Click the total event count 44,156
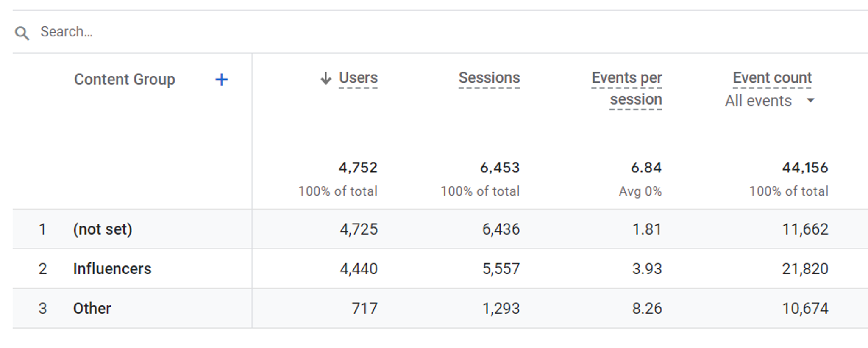The width and height of the screenshot is (868, 348). pos(805,168)
